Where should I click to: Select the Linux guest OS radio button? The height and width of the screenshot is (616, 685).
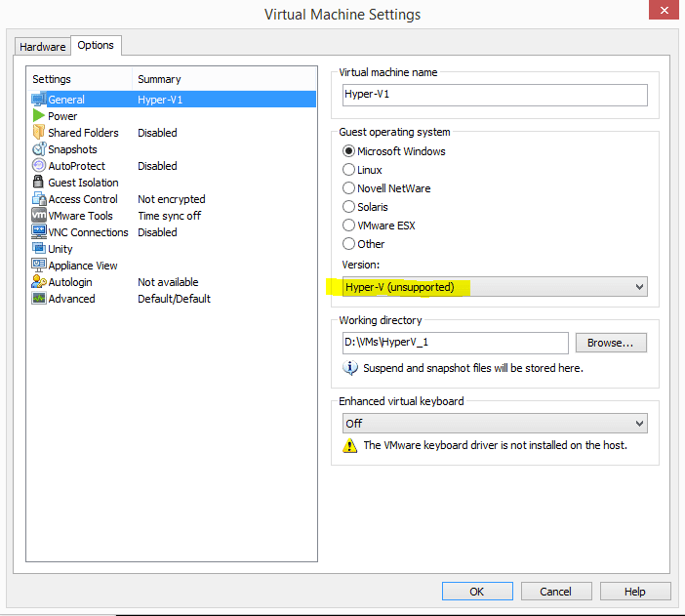point(349,170)
